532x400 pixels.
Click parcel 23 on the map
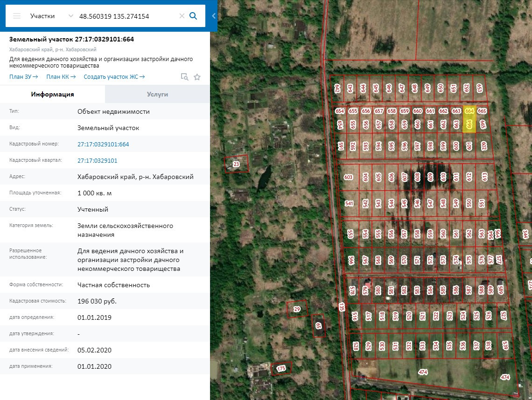pyautogui.click(x=236, y=164)
